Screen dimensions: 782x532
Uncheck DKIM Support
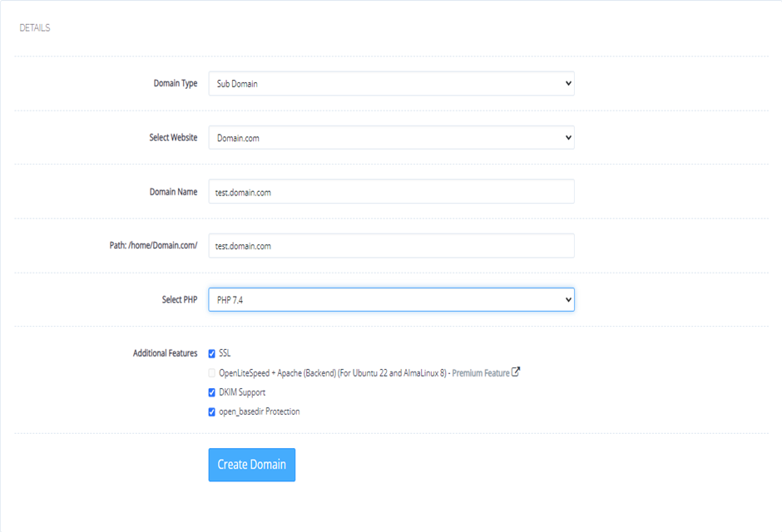pos(211,392)
